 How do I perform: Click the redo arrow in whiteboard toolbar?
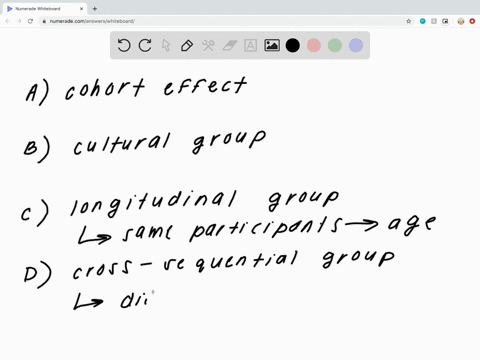click(x=145, y=45)
